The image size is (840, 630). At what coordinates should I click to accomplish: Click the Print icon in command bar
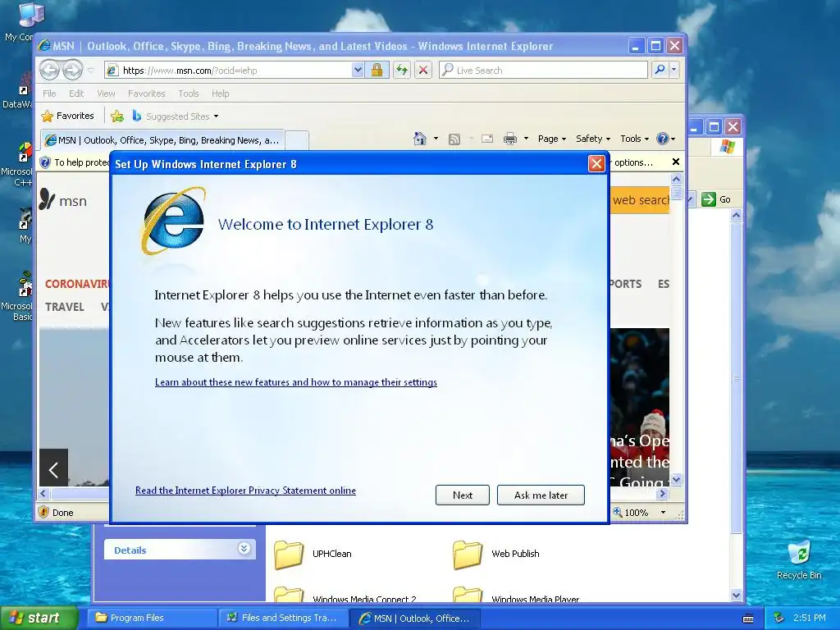(x=510, y=139)
